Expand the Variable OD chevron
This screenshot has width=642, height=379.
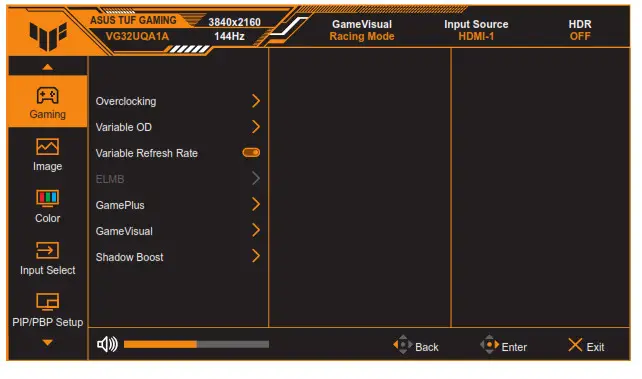pyautogui.click(x=256, y=126)
